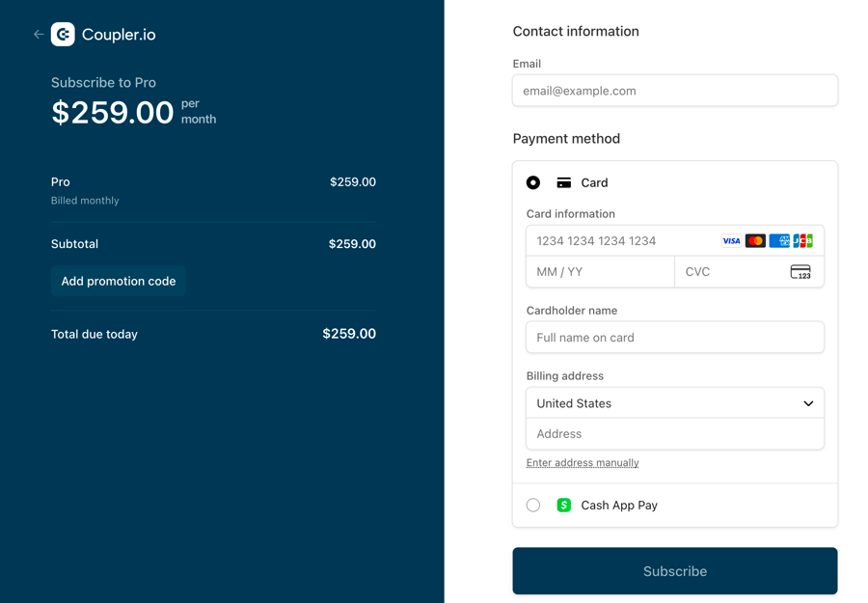
Task: Click the Visa card icon
Action: point(731,241)
